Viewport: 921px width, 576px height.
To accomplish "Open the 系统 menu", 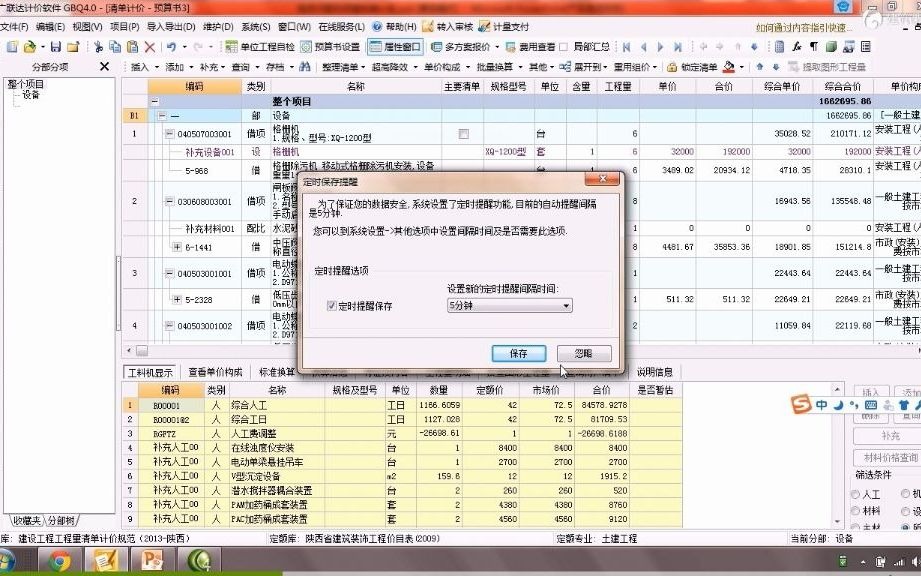I will [256, 26].
